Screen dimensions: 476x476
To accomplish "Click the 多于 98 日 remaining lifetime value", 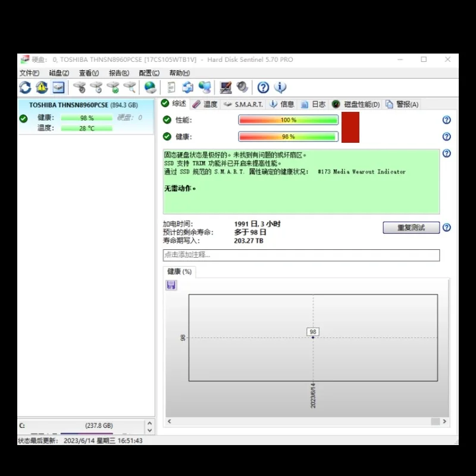I will pyautogui.click(x=250, y=232).
